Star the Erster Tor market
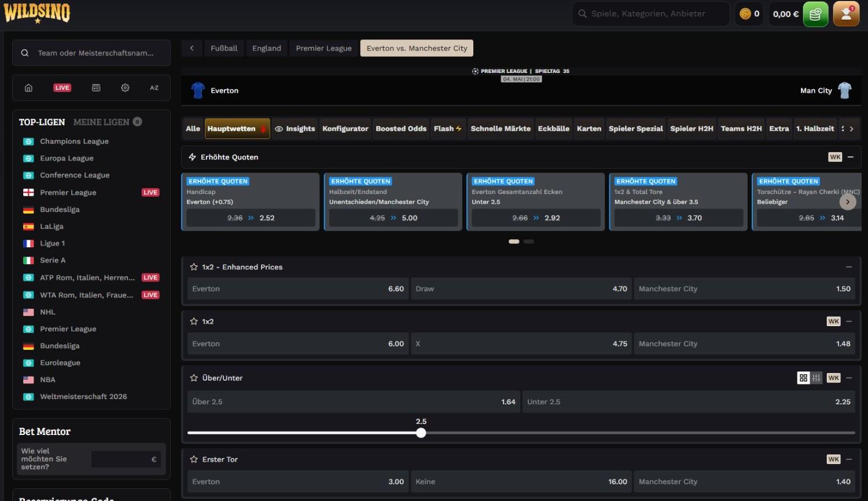Screen dimensions: 868x501 click(194, 459)
